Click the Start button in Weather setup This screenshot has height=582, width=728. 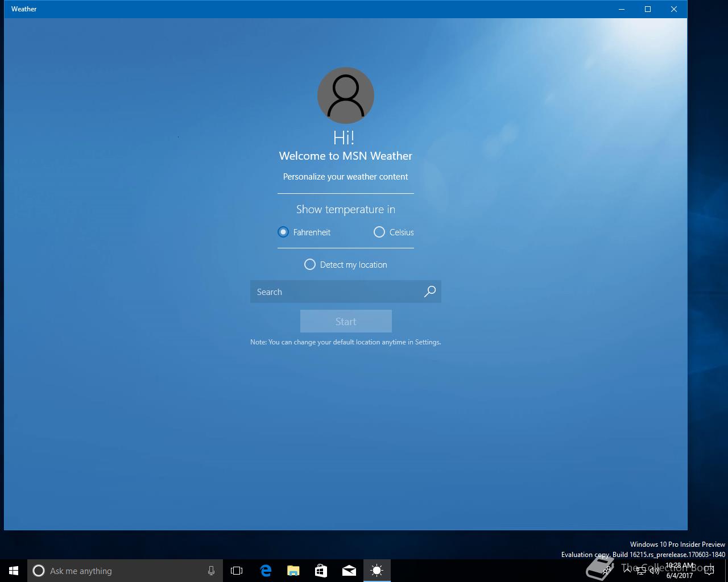coord(346,321)
